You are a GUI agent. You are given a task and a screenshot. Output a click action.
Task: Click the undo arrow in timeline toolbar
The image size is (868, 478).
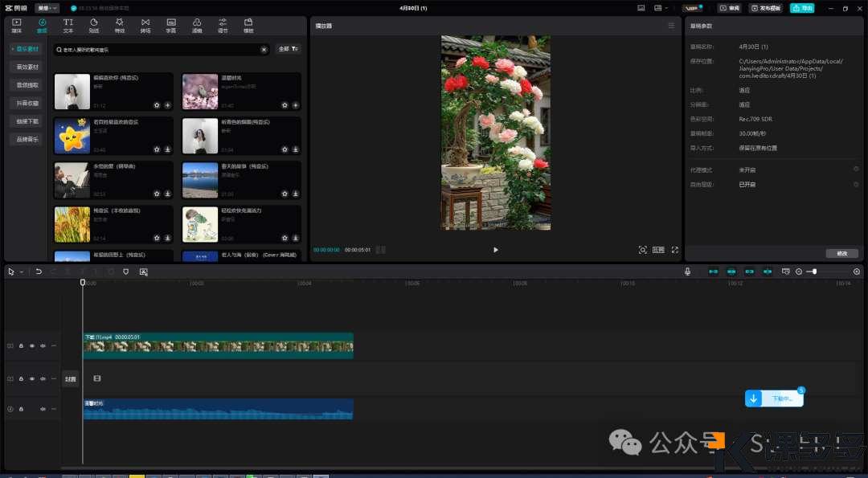[x=39, y=272]
